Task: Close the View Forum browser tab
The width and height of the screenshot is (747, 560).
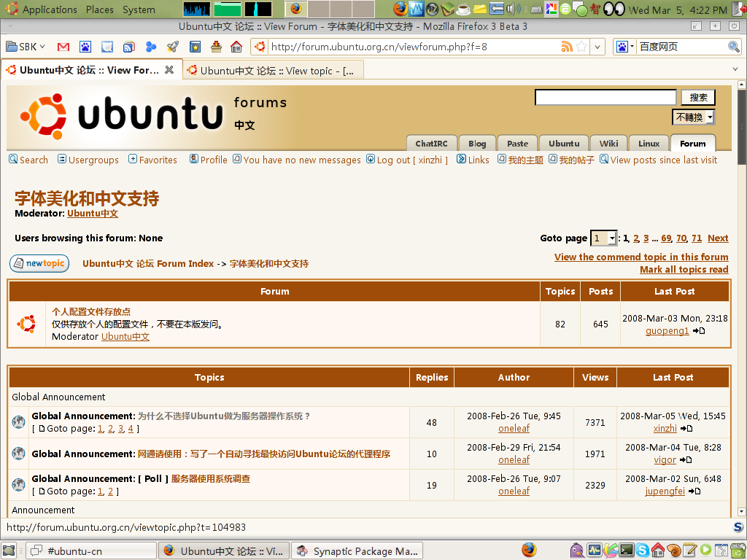Action: pos(169,70)
